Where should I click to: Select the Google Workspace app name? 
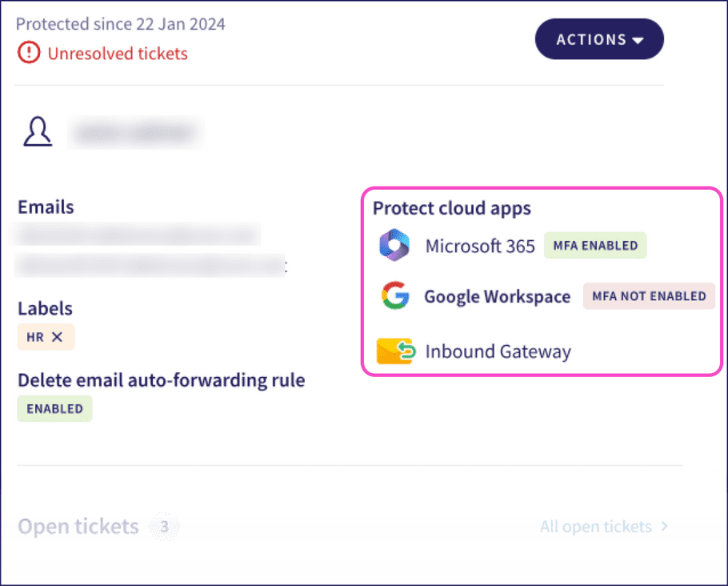(x=497, y=296)
